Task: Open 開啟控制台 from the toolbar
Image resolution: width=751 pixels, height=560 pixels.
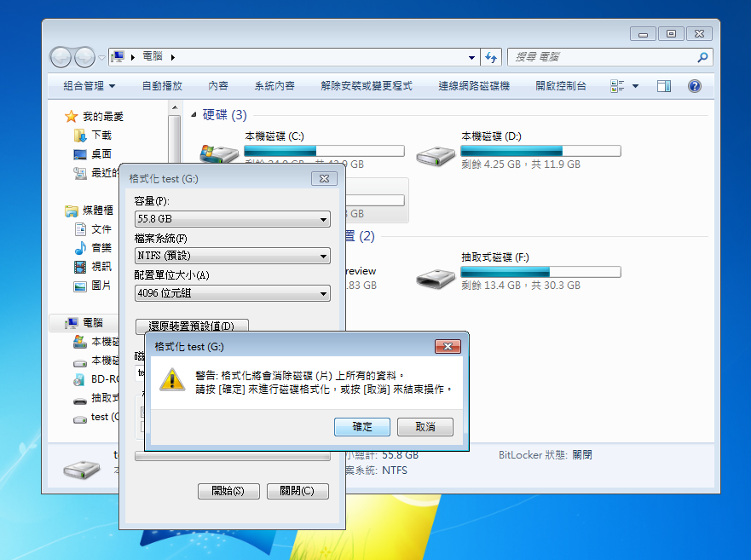Action: (x=561, y=86)
